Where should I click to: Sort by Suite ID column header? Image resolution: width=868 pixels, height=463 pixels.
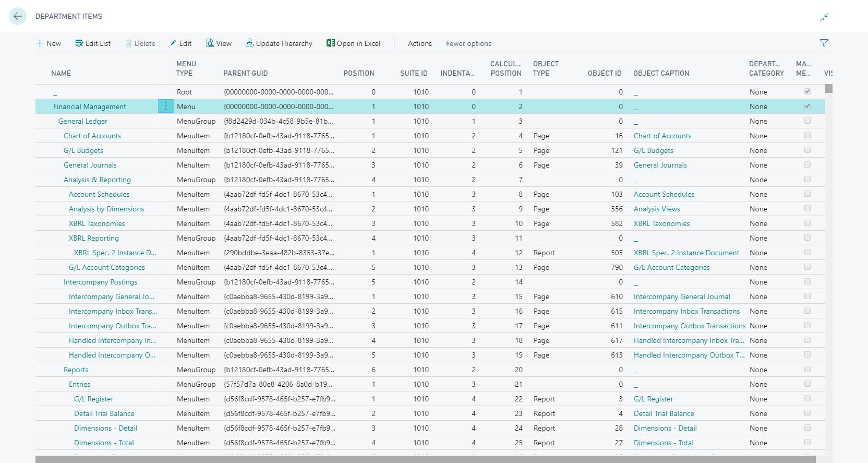point(414,73)
